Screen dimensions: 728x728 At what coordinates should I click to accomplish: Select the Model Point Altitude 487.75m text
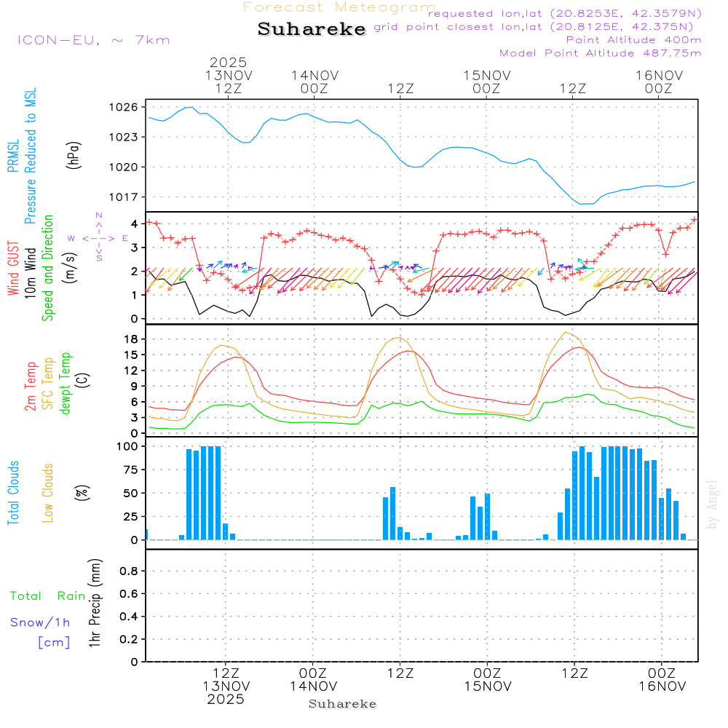pyautogui.click(x=601, y=53)
